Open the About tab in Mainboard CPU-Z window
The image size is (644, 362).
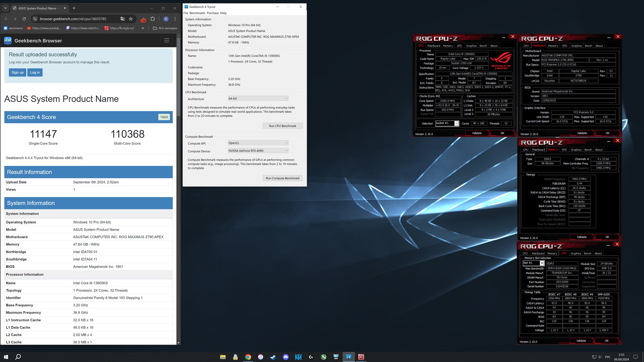coord(599,46)
